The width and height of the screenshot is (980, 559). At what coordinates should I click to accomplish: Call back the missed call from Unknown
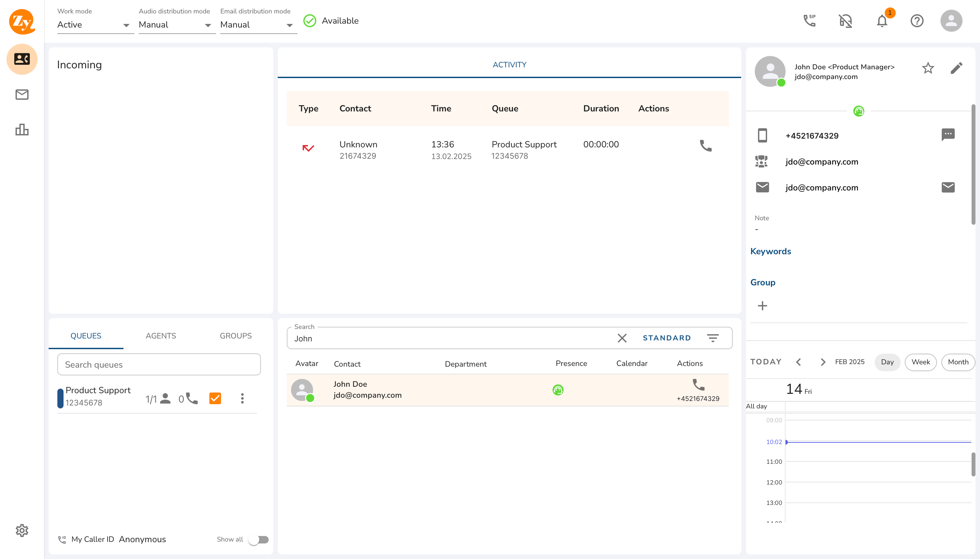click(x=705, y=146)
